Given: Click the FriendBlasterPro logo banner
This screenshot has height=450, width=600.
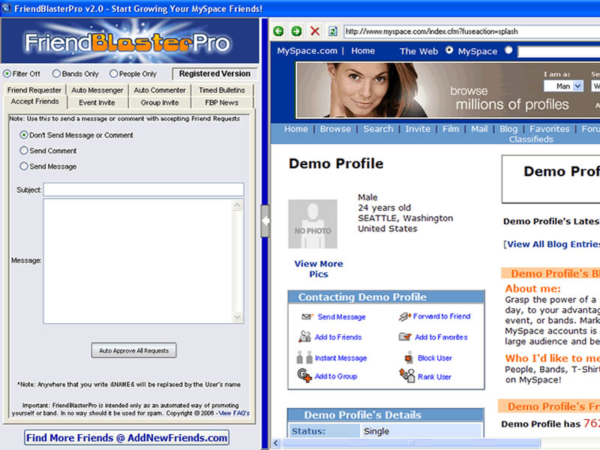Looking at the screenshot, I should coord(130,41).
